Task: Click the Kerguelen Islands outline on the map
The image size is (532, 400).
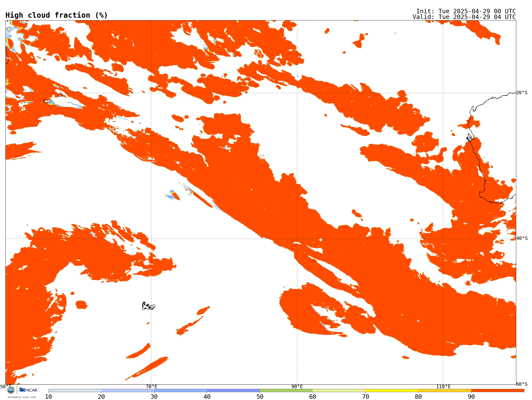Action: [149, 306]
